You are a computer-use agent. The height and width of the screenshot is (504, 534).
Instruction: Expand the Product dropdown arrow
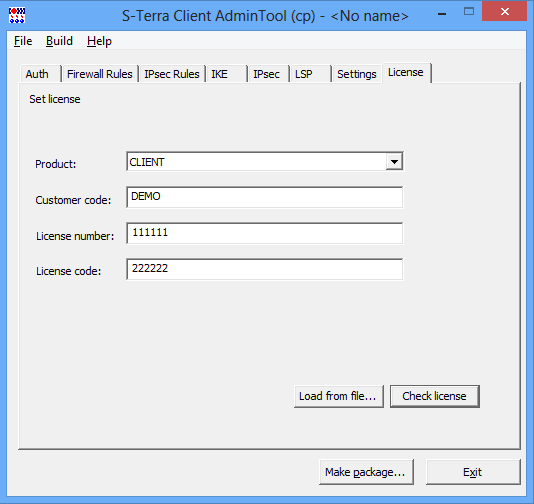pos(394,162)
